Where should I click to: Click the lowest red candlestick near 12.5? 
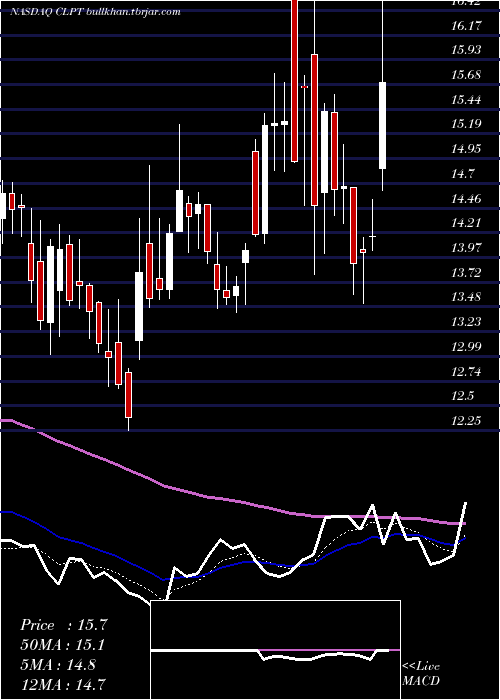click(129, 395)
